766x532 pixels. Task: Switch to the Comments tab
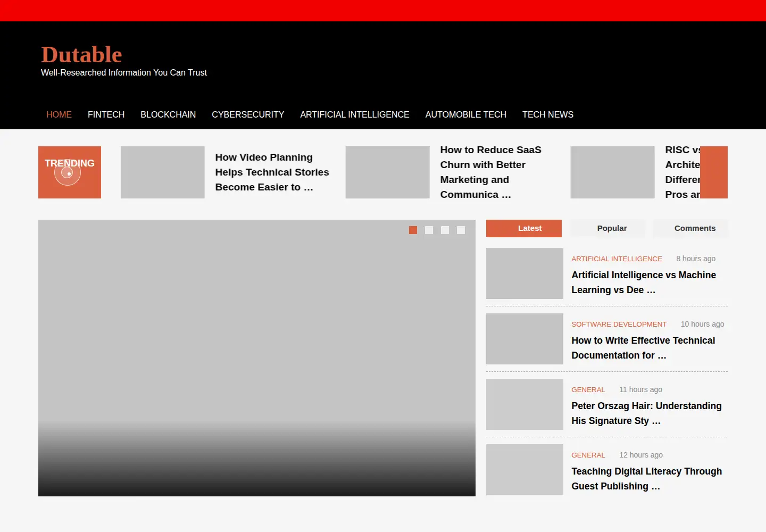tap(690, 228)
